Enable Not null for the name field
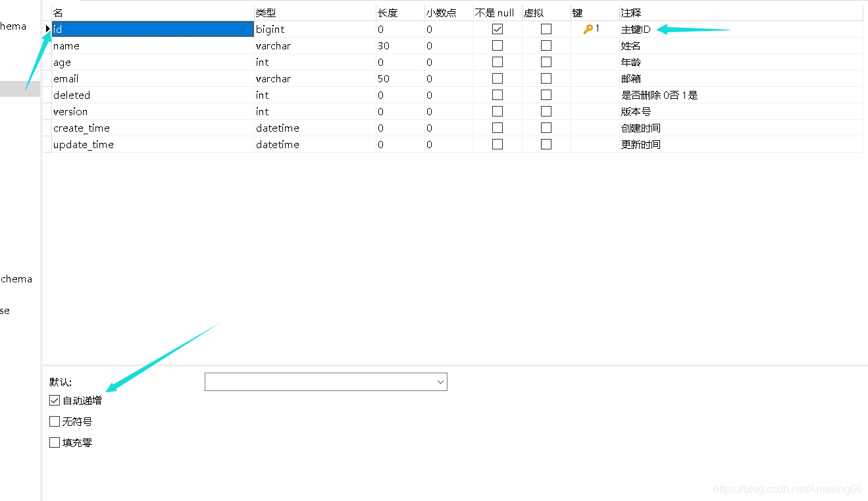Image resolution: width=868 pixels, height=501 pixels. coord(498,45)
